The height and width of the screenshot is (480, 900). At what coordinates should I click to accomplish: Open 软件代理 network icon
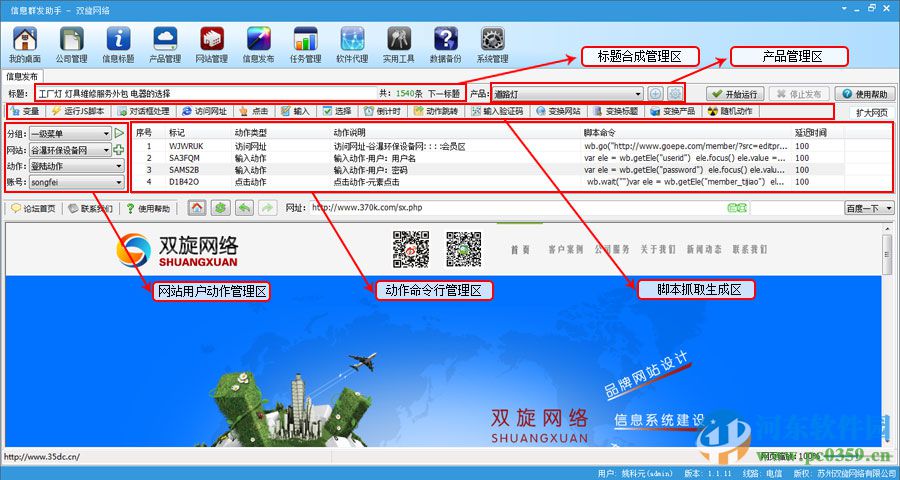[352, 45]
